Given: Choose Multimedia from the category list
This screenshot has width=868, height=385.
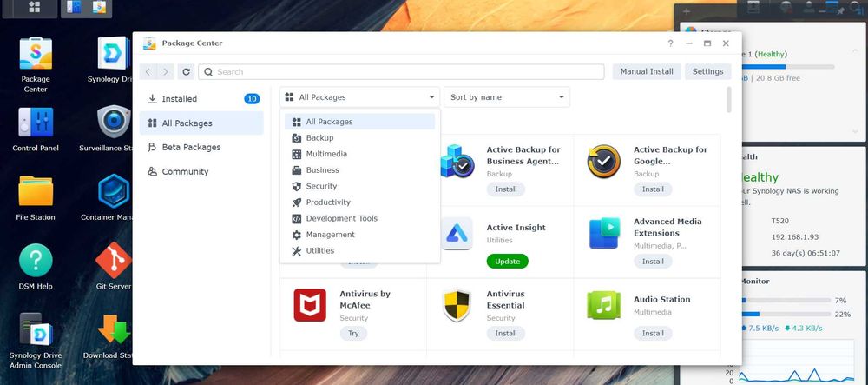Looking at the screenshot, I should point(360,154).
